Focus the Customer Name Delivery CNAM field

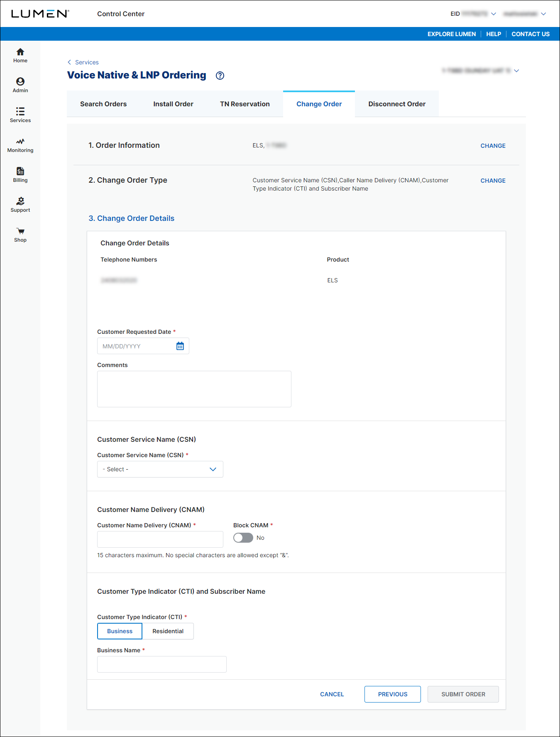point(160,539)
